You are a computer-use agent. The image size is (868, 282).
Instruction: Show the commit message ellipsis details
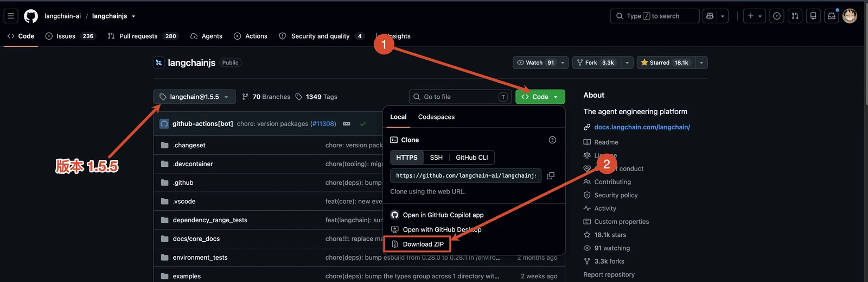(346, 124)
